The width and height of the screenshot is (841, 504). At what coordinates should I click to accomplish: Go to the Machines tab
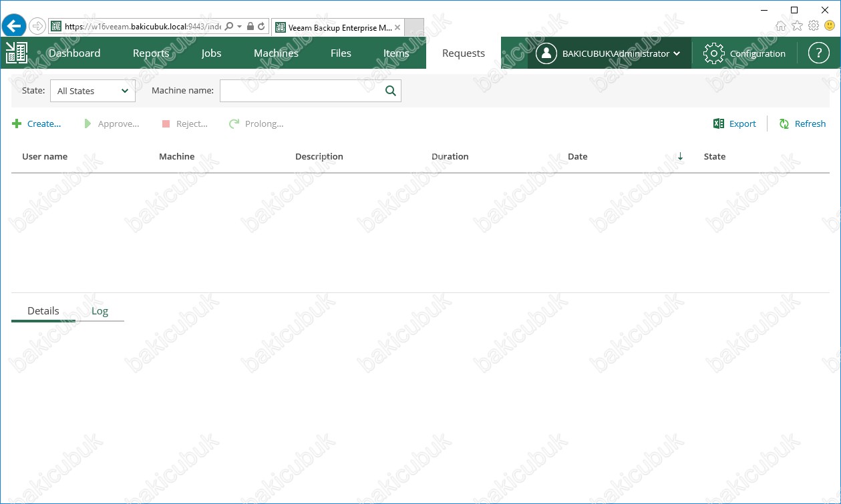pyautogui.click(x=276, y=53)
